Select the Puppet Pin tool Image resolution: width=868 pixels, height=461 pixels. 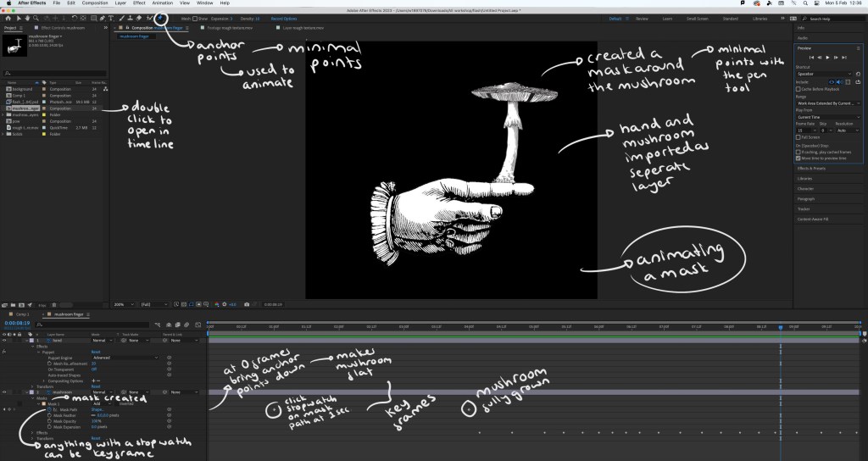point(159,17)
